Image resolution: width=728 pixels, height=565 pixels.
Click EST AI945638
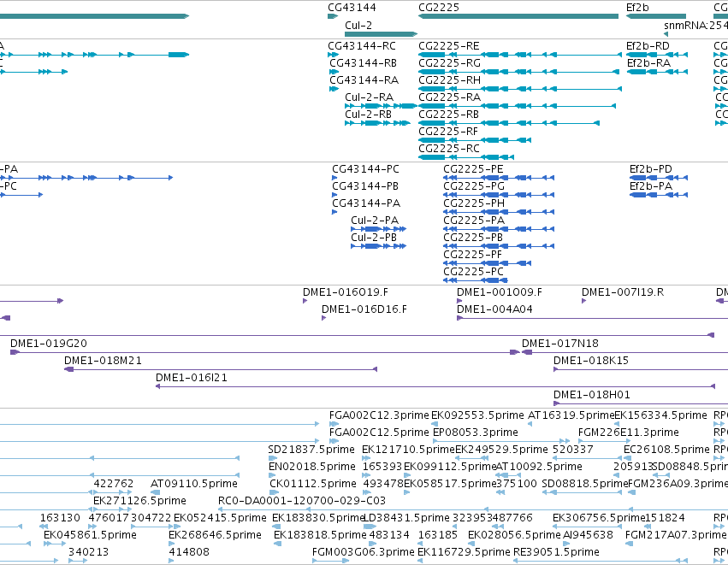pyautogui.click(x=589, y=536)
